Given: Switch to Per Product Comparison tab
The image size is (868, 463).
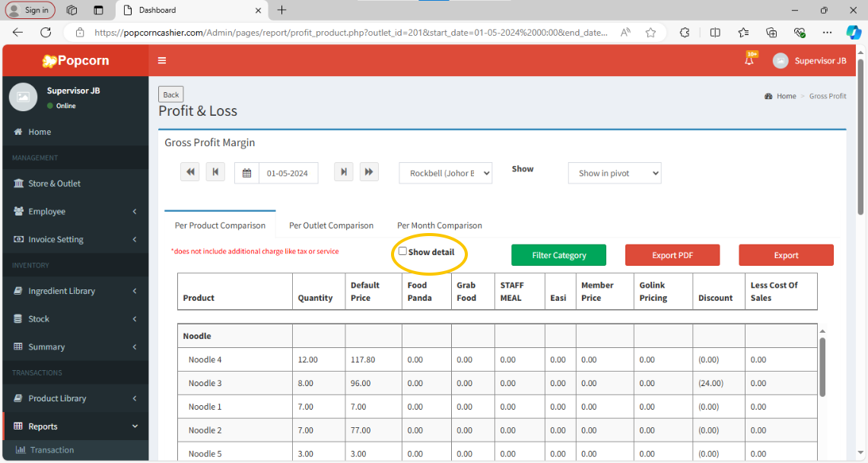Looking at the screenshot, I should [x=220, y=225].
